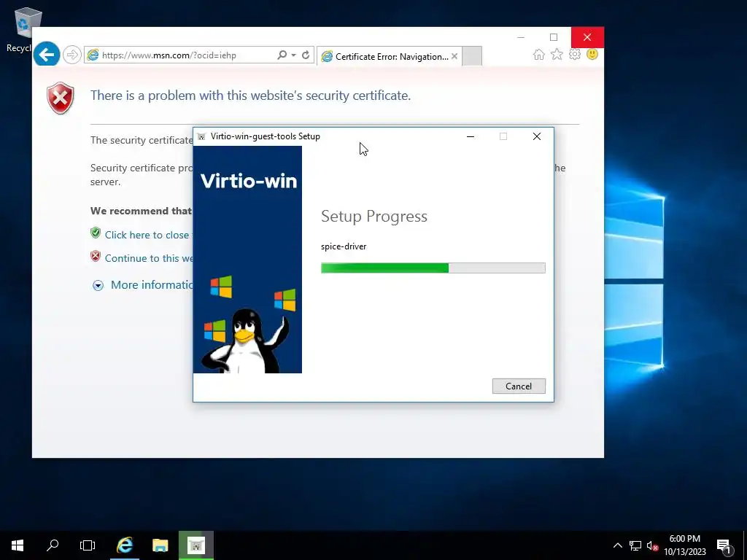
Task: Click the Tux penguin Virtio-win banner image
Action: (x=247, y=260)
